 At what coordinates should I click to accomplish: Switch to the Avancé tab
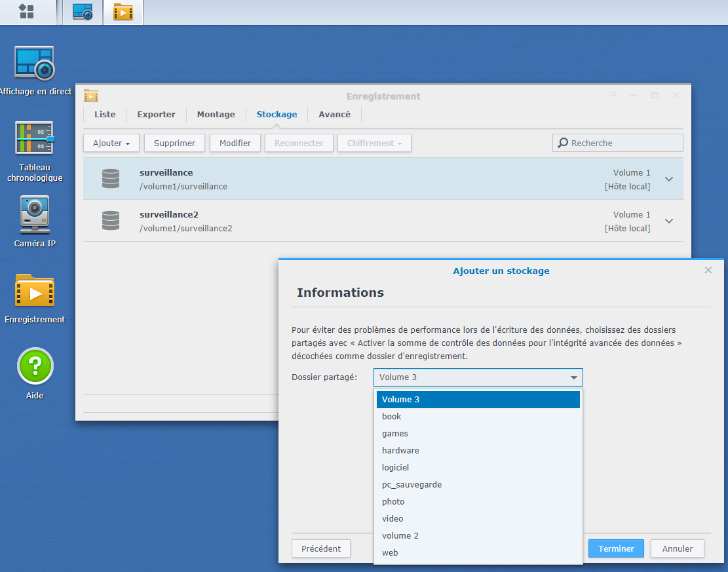(334, 114)
